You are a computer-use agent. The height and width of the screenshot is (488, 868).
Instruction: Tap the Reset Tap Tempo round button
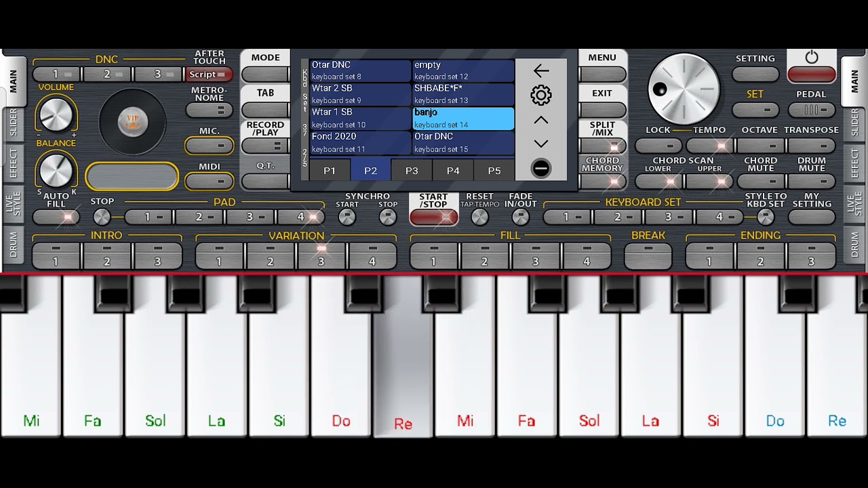click(479, 217)
